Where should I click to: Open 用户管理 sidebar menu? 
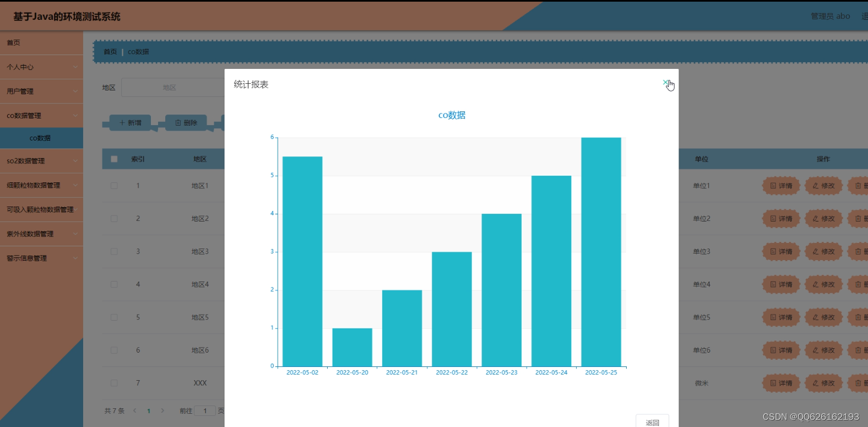[41, 91]
